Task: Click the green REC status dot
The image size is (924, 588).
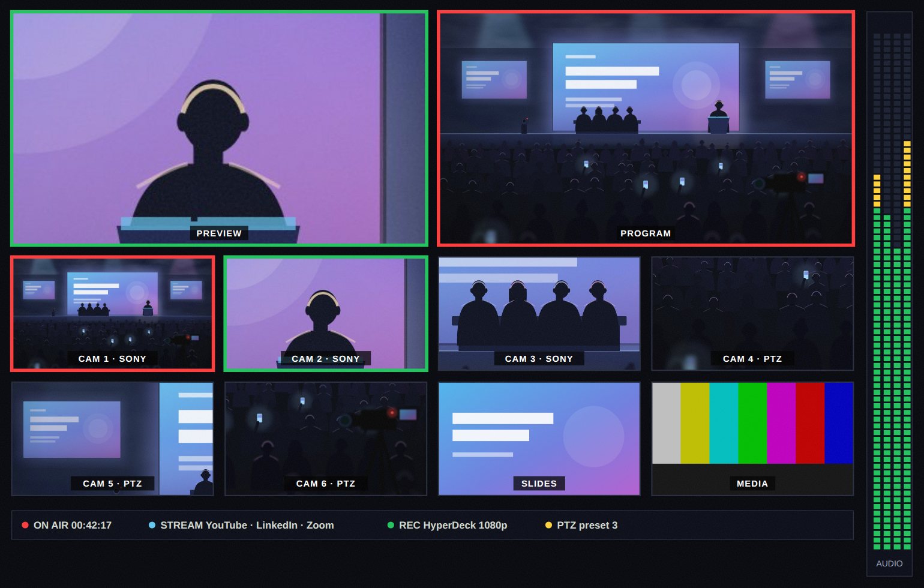Action: point(391,525)
